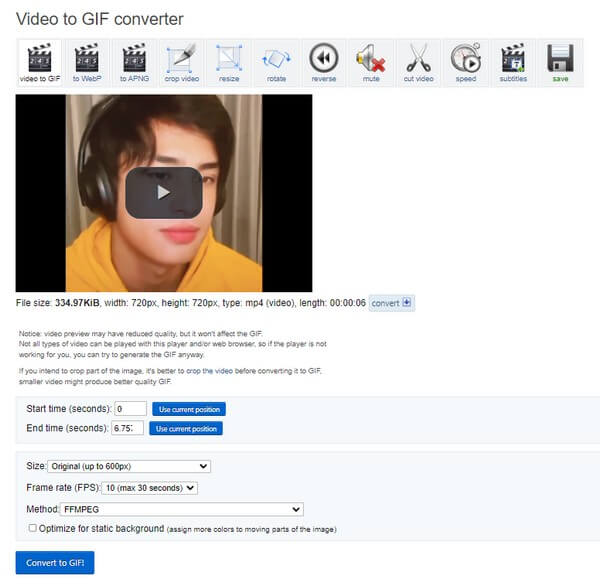Open the Size dropdown
The image size is (600, 586).
[x=129, y=466]
